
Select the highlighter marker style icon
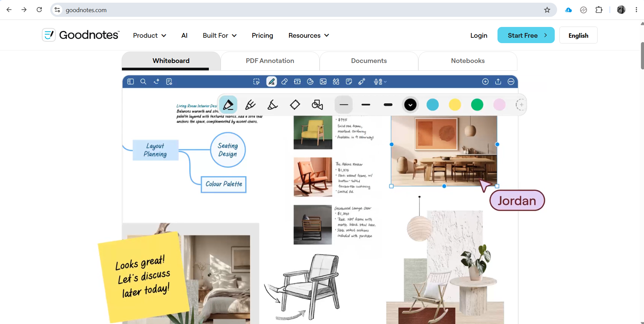272,105
